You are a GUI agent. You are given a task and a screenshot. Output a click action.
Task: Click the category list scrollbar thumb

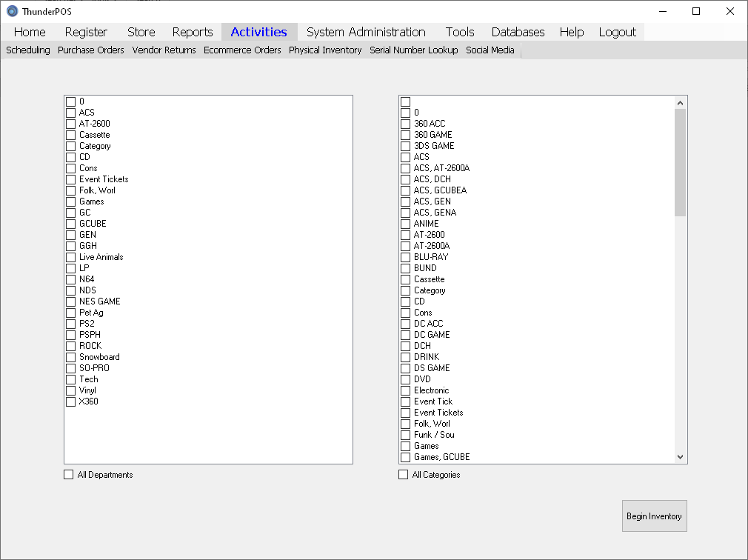click(680, 161)
